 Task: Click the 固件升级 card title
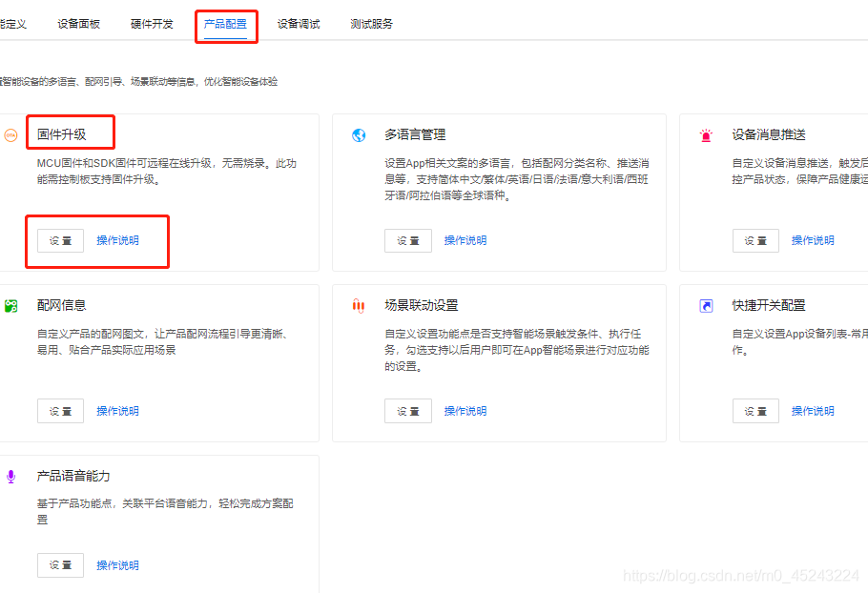61,134
